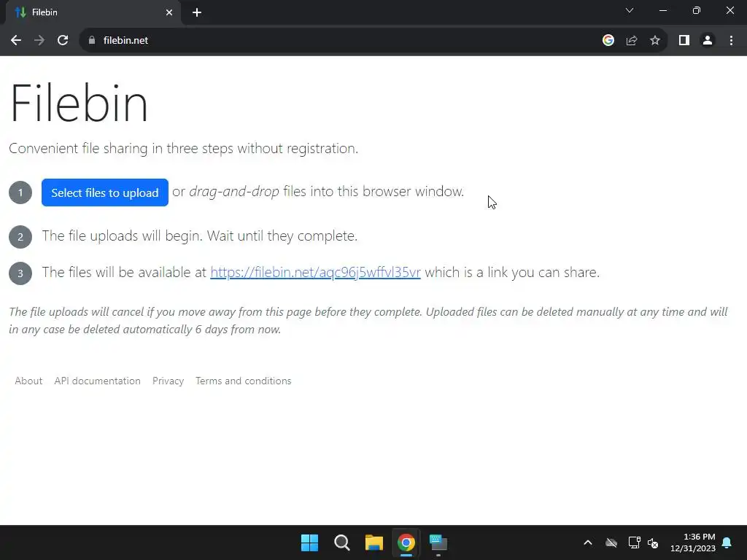The image size is (747, 560).
Task: Show hidden system tray icons
Action: pos(588,542)
